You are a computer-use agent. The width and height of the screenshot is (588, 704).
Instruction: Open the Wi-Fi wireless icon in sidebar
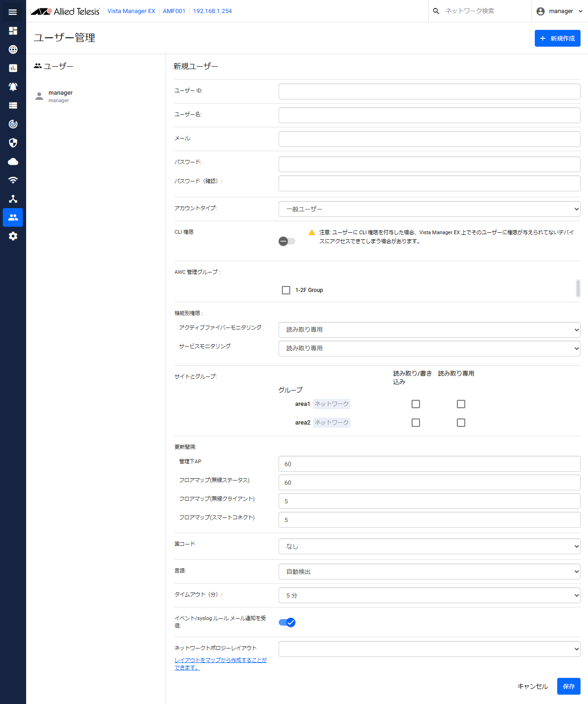(x=13, y=180)
